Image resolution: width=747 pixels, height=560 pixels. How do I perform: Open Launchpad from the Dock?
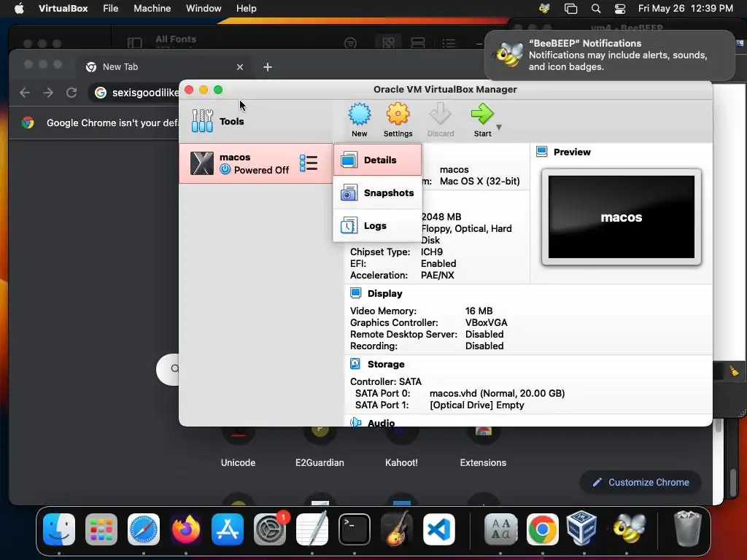point(101,529)
